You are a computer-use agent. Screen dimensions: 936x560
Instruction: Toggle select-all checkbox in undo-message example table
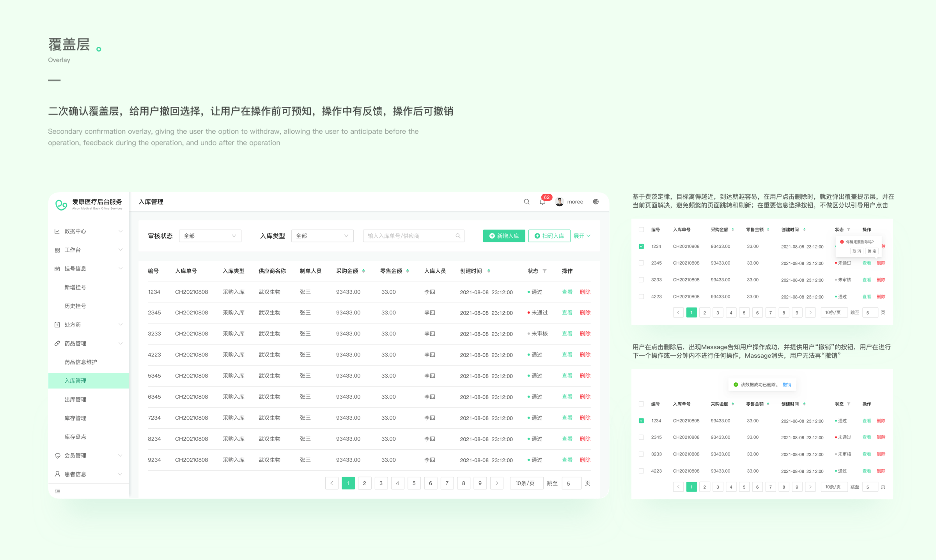coord(641,404)
